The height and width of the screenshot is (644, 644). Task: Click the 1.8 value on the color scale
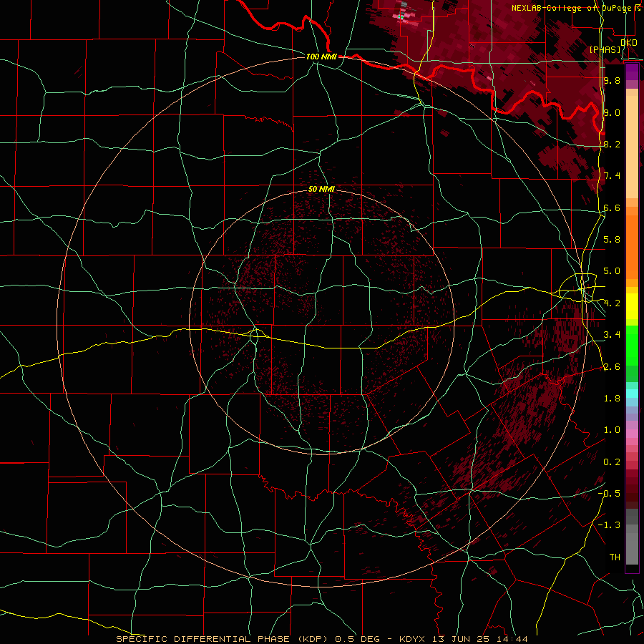pos(612,399)
